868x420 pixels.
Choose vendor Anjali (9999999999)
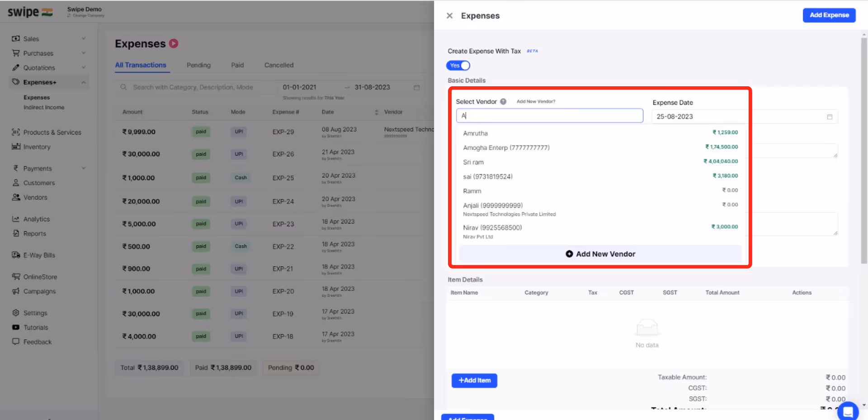coord(600,209)
